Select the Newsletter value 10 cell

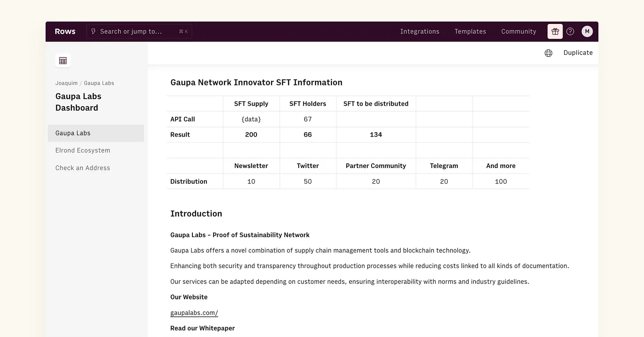pyautogui.click(x=251, y=181)
